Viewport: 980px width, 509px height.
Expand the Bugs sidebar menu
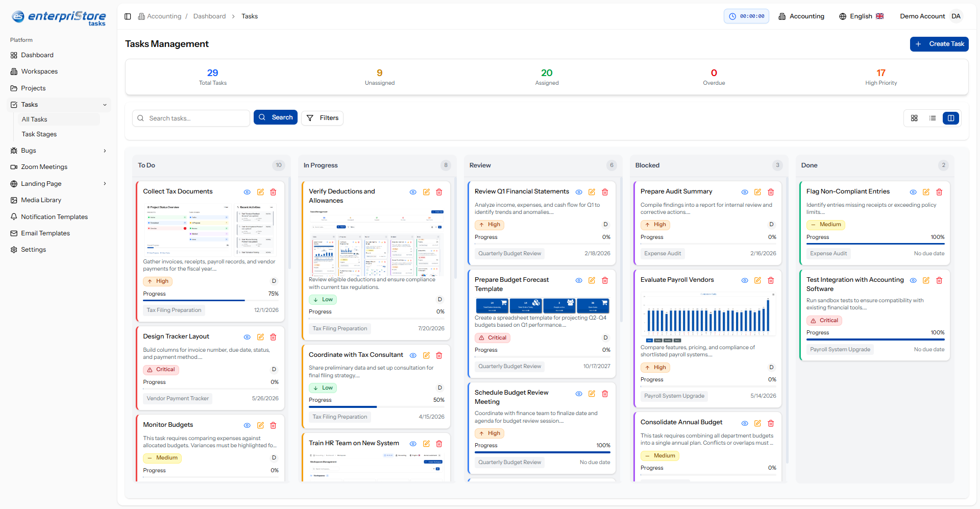(105, 151)
